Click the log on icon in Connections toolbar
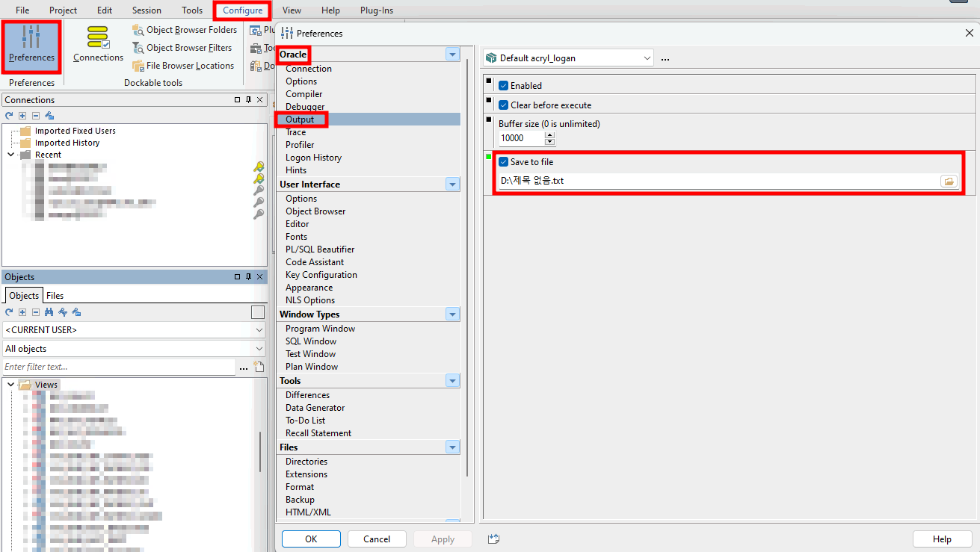Image resolution: width=980 pixels, height=552 pixels. click(49, 116)
